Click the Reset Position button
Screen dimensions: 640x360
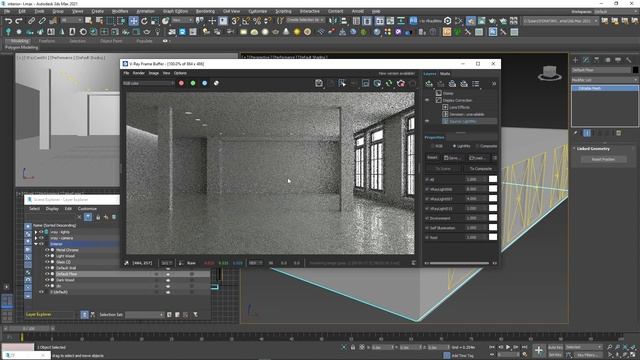click(x=603, y=159)
